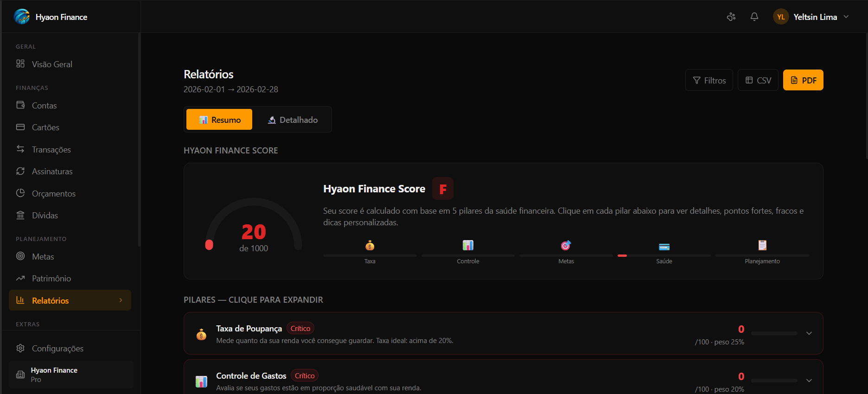Select the Saúde pillar card icon

coord(664,247)
